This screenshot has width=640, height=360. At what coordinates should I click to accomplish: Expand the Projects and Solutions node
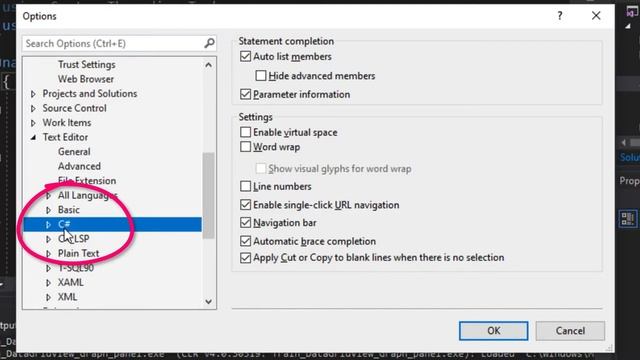[33, 94]
